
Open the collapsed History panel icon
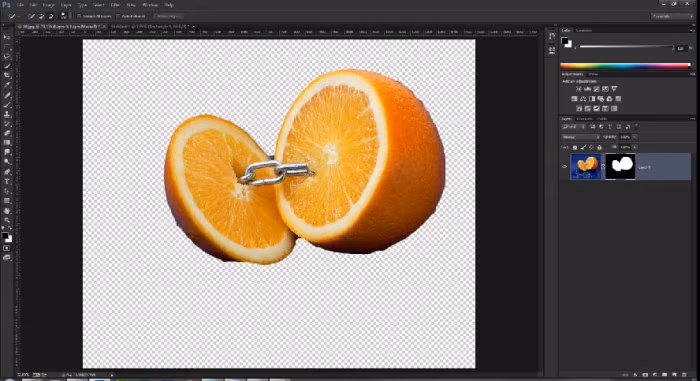click(x=552, y=37)
